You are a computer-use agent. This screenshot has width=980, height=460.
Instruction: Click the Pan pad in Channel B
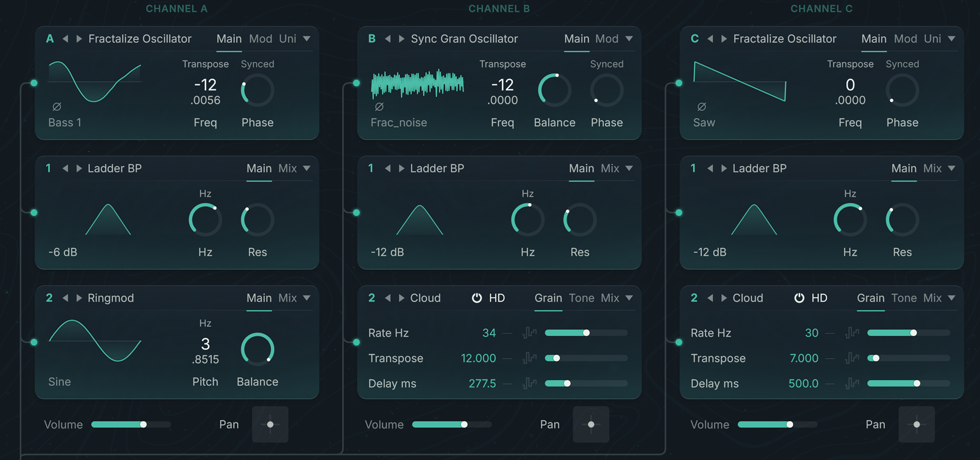[591, 424]
